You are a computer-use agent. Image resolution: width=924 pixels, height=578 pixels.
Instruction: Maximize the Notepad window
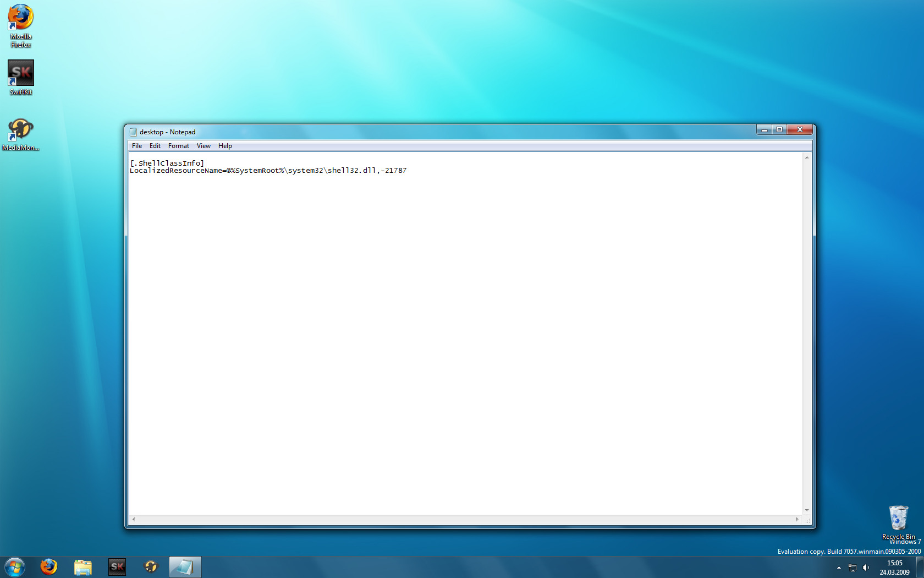point(779,130)
